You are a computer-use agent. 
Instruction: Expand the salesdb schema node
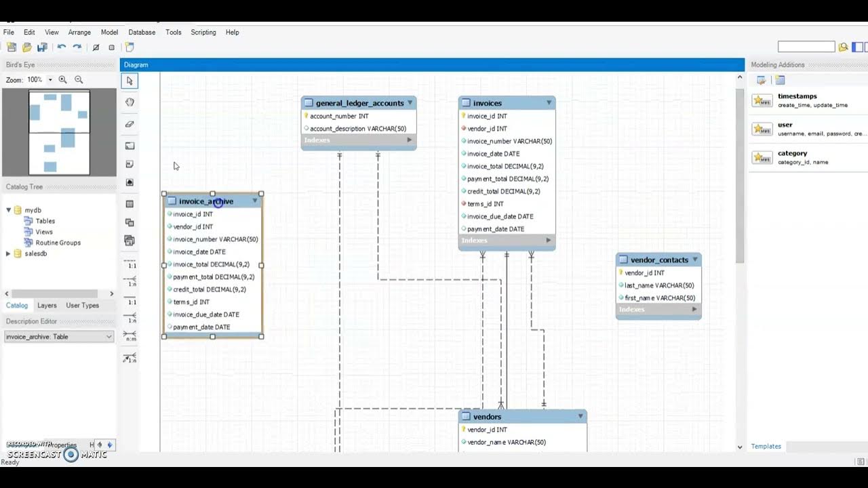click(x=8, y=253)
